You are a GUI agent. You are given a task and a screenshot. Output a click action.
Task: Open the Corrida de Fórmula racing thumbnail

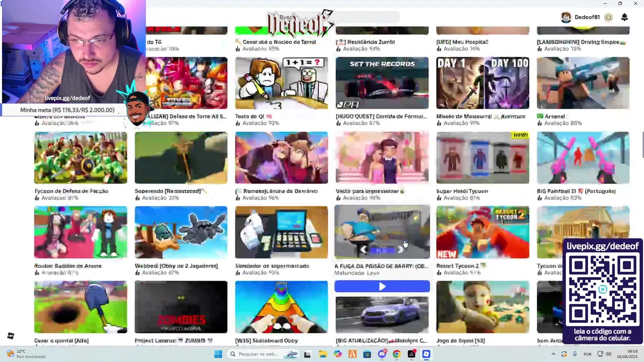[x=382, y=83]
